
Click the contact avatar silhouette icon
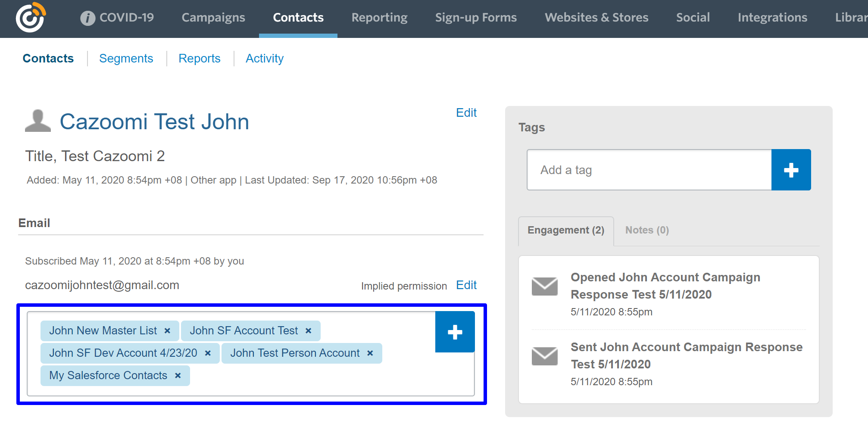[x=38, y=121]
